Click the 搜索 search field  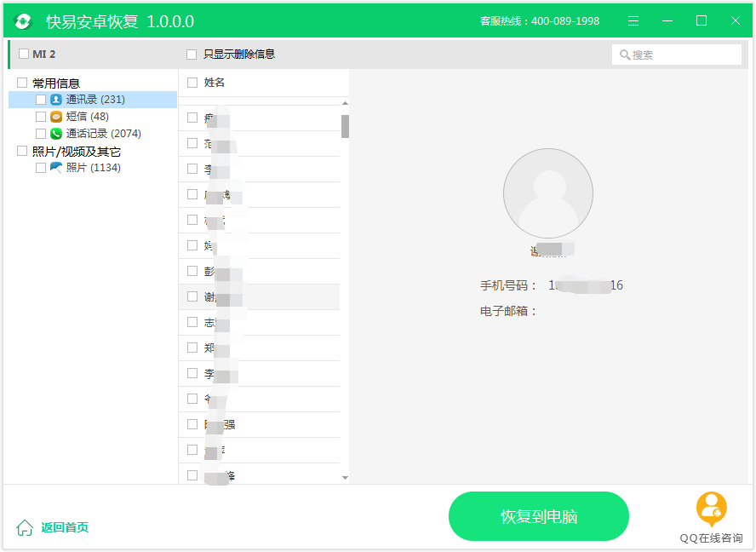pyautogui.click(x=677, y=55)
